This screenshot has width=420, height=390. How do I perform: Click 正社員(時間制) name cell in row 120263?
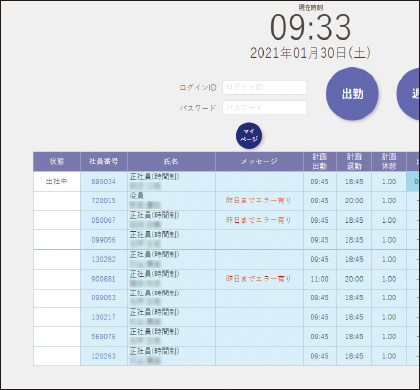coord(171,356)
